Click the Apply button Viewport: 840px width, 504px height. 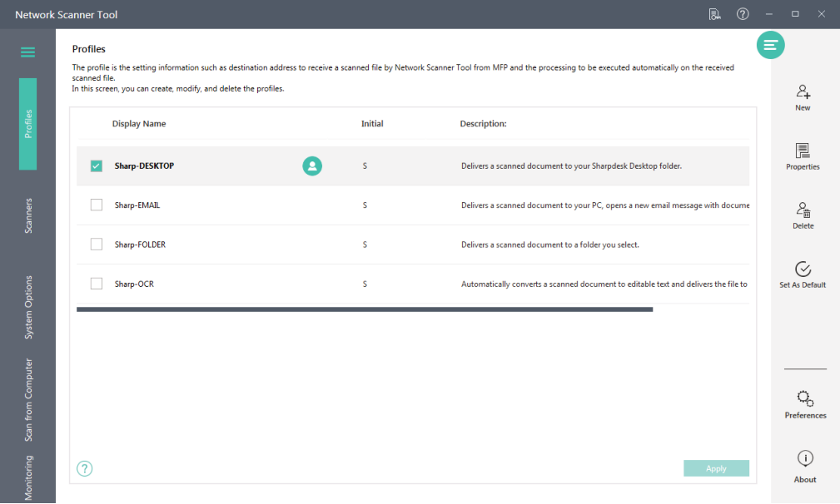(716, 468)
